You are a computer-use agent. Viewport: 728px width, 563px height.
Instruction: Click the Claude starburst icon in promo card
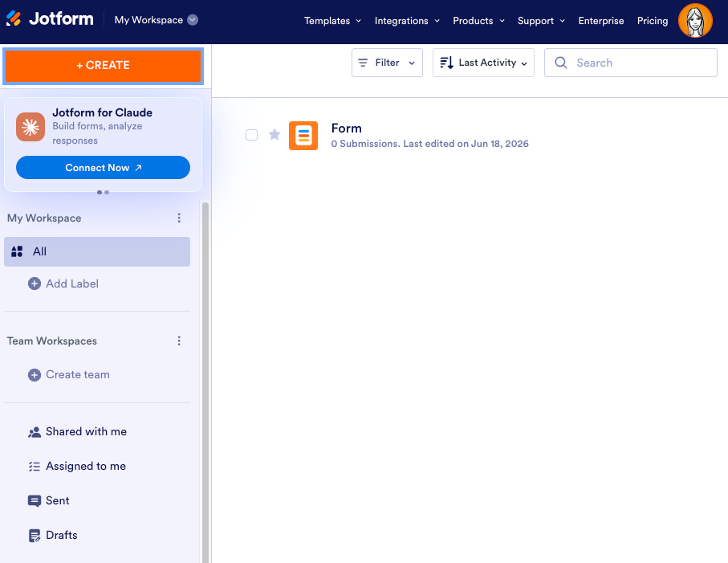31,127
